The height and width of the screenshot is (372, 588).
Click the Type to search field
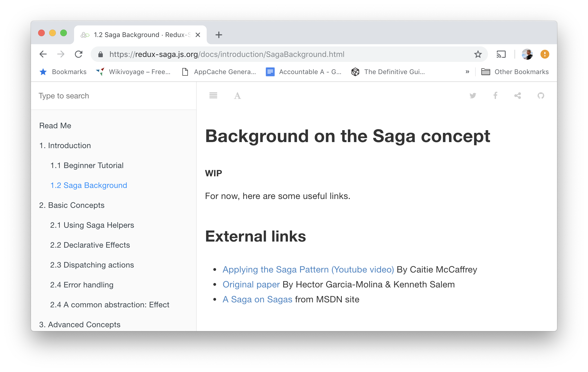click(113, 96)
